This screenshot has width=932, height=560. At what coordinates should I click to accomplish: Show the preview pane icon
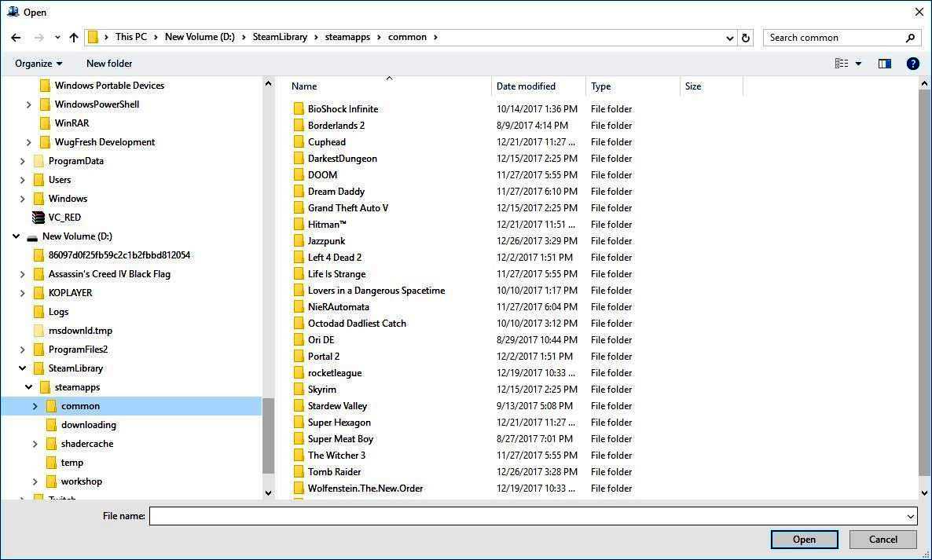(x=885, y=64)
